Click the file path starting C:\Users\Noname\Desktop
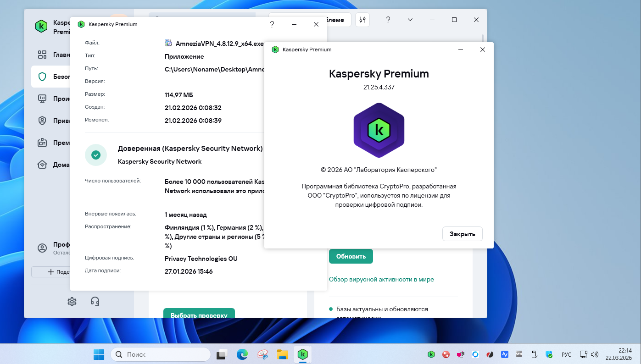 pos(215,69)
